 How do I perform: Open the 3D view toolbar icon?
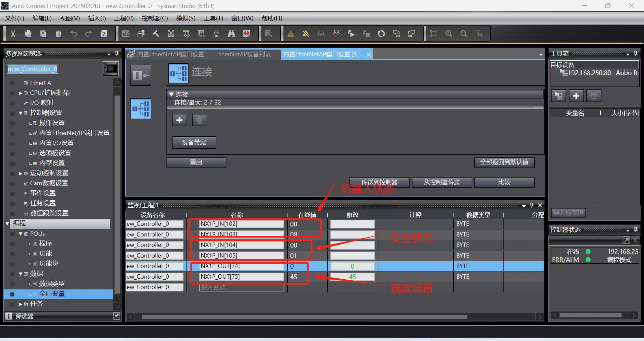[126, 33]
